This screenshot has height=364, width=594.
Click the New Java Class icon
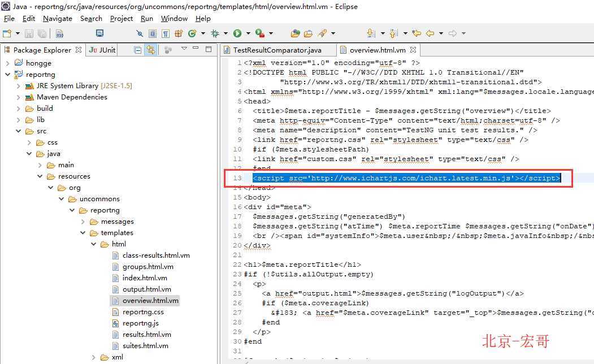pos(192,34)
